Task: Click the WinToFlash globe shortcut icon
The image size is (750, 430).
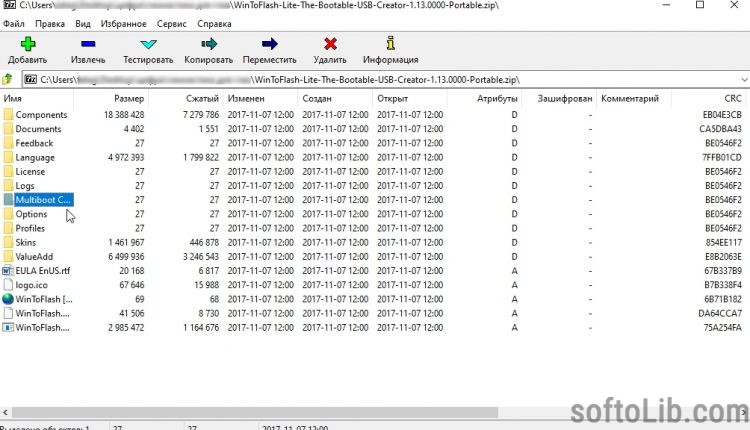Action: point(8,299)
